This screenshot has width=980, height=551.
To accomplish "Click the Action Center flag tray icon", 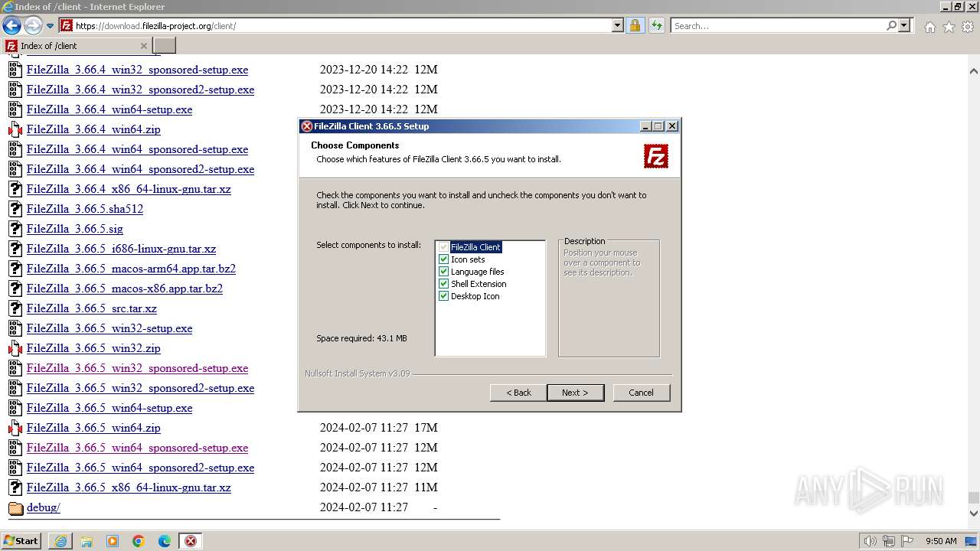I will (x=908, y=541).
